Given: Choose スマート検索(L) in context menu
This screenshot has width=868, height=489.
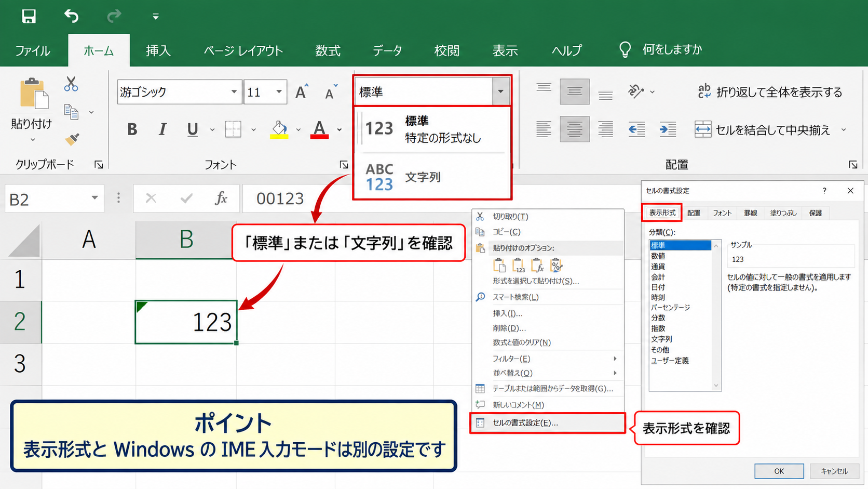Looking at the screenshot, I should point(548,297).
